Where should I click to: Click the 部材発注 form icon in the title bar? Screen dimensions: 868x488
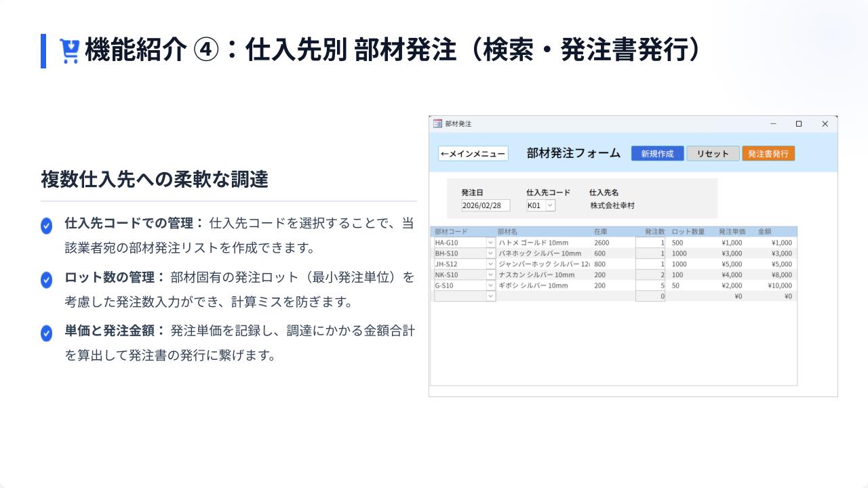437,124
